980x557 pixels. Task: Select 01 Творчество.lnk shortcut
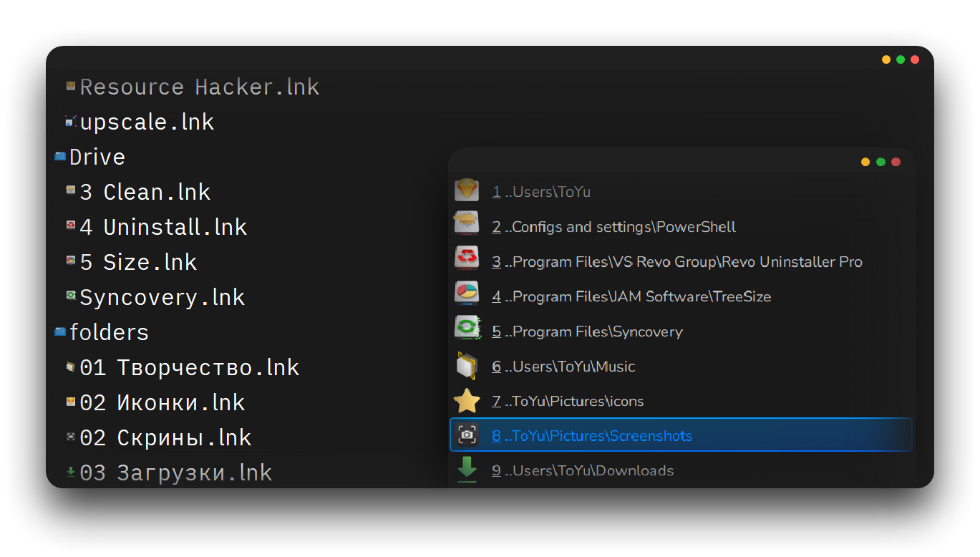(189, 368)
